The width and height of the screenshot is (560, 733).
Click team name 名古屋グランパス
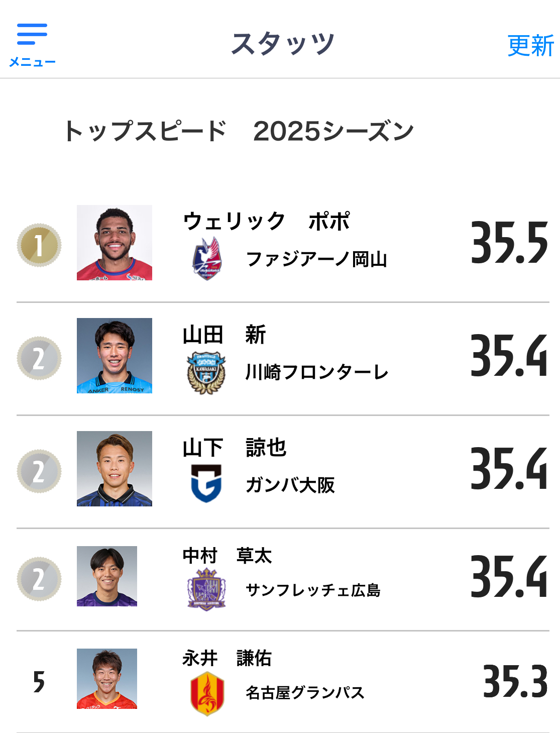(x=305, y=692)
